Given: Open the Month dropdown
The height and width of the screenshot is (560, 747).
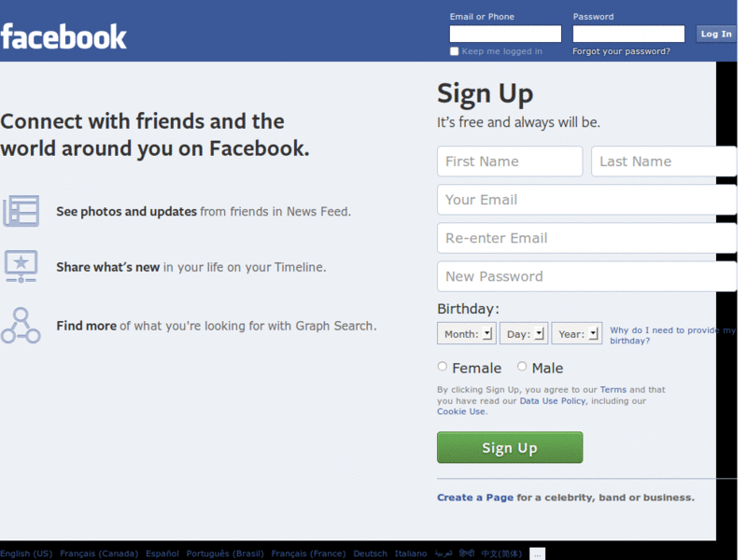Looking at the screenshot, I should (466, 333).
